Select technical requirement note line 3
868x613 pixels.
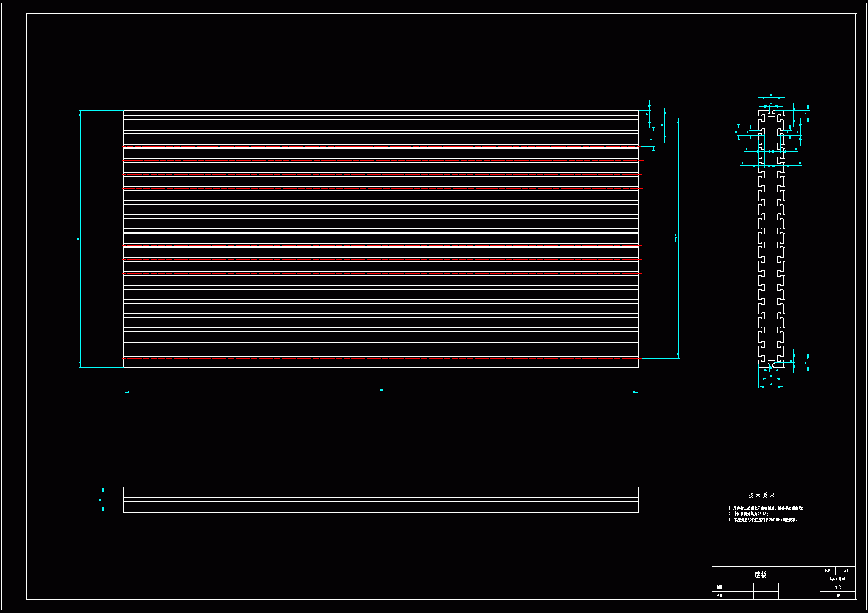763,520
